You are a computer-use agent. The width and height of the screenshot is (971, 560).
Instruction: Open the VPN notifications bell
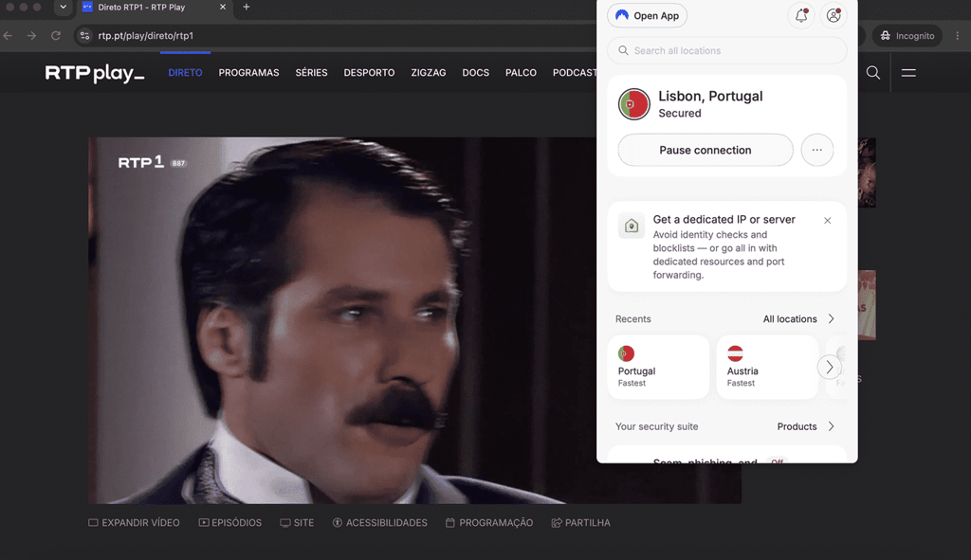(800, 15)
